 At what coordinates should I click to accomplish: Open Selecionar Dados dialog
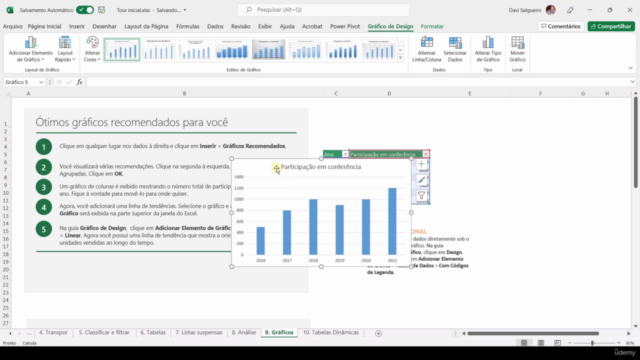[x=455, y=49]
